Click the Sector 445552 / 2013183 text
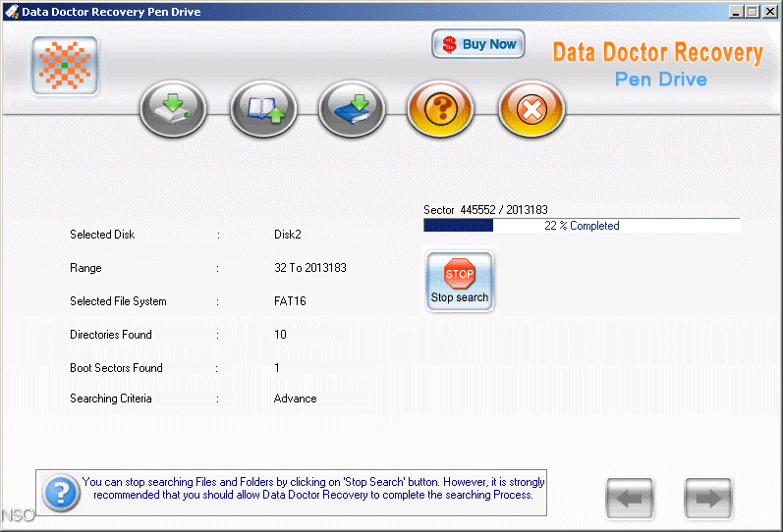 click(x=485, y=210)
